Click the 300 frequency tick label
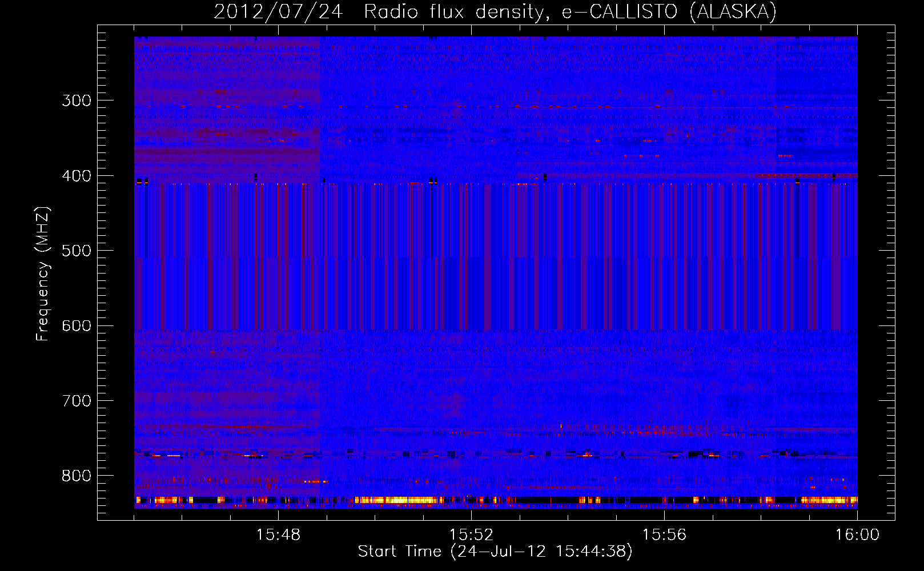Viewport: 924px width, 571px height. (77, 100)
